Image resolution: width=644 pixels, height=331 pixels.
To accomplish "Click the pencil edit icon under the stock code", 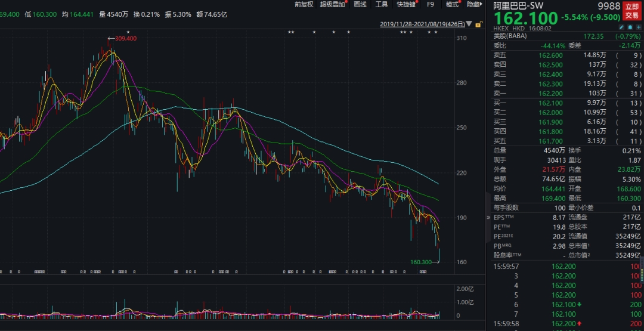I will 622,27.
